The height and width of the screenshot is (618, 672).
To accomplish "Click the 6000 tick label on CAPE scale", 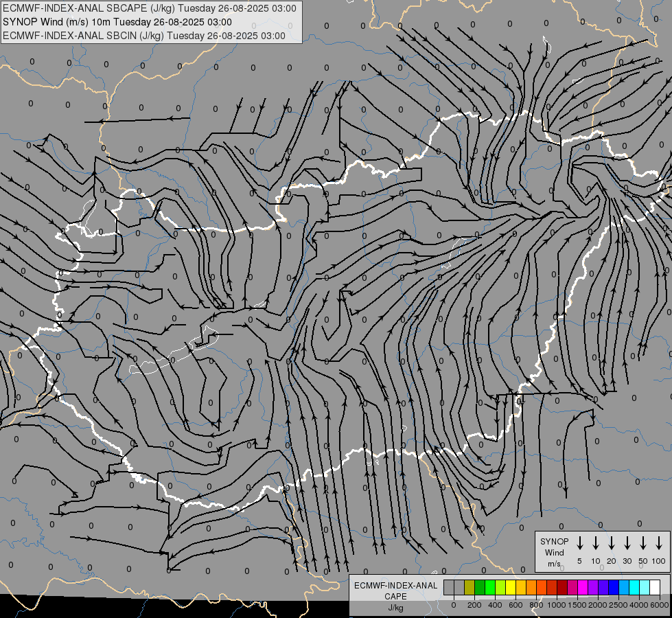I will point(660,605).
